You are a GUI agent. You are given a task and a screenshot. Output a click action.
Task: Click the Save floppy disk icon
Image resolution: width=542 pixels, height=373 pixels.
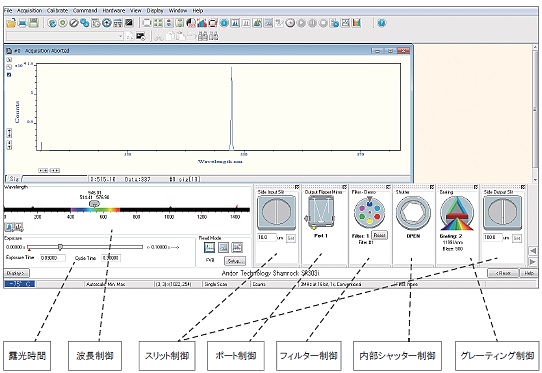pyautogui.click(x=33, y=23)
